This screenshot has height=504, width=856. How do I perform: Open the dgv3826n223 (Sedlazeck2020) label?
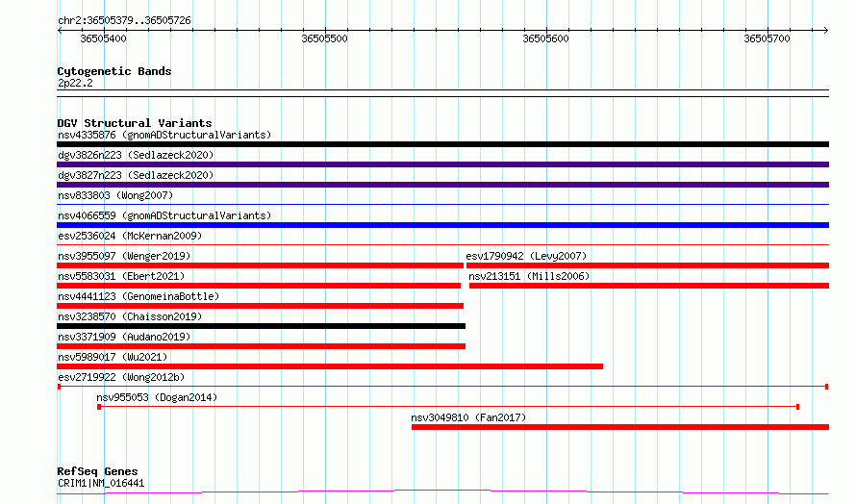coord(136,155)
